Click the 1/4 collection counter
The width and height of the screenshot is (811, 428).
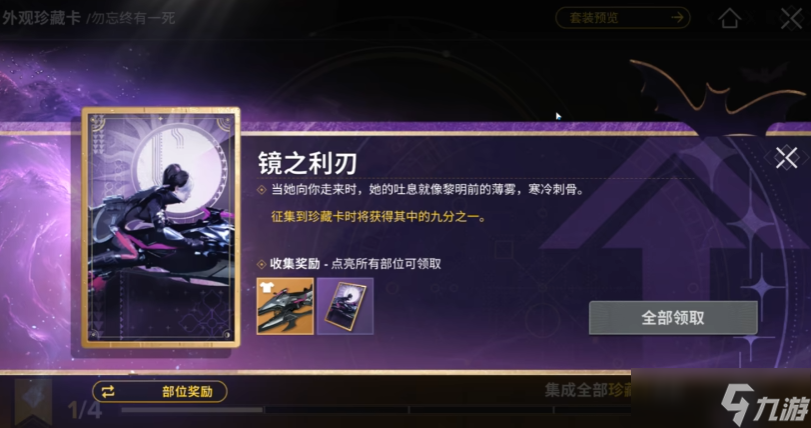pyautogui.click(x=84, y=410)
